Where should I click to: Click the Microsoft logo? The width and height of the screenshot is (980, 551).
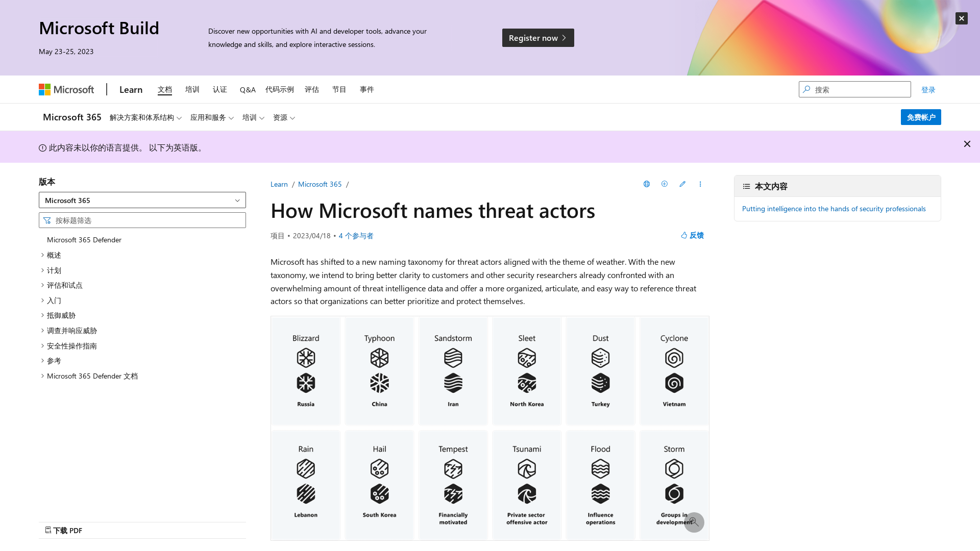[66, 90]
